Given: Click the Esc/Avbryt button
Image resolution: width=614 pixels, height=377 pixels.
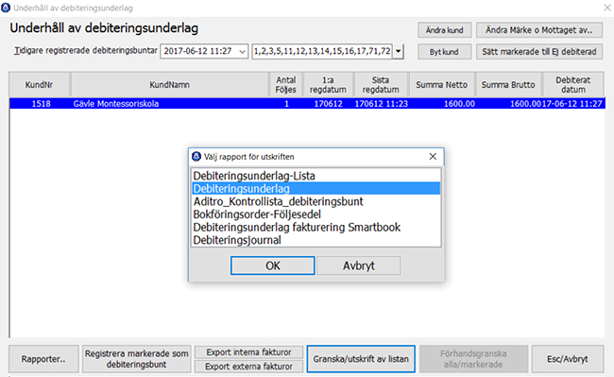Looking at the screenshot, I should (x=567, y=359).
